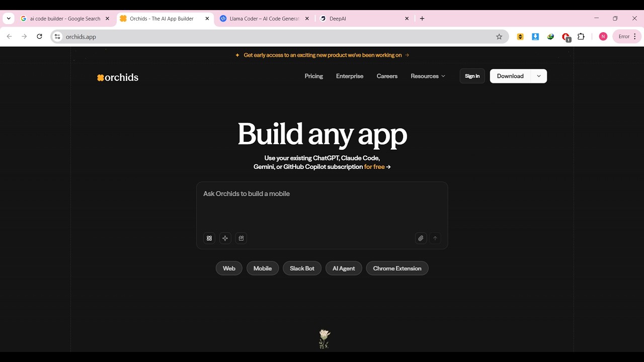Go forward in browser history
The width and height of the screenshot is (644, 362).
point(24,37)
